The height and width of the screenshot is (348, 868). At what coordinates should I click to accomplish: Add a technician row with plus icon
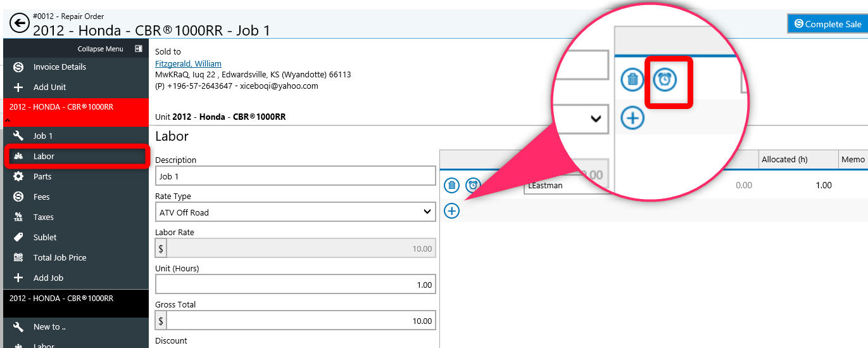pos(451,210)
